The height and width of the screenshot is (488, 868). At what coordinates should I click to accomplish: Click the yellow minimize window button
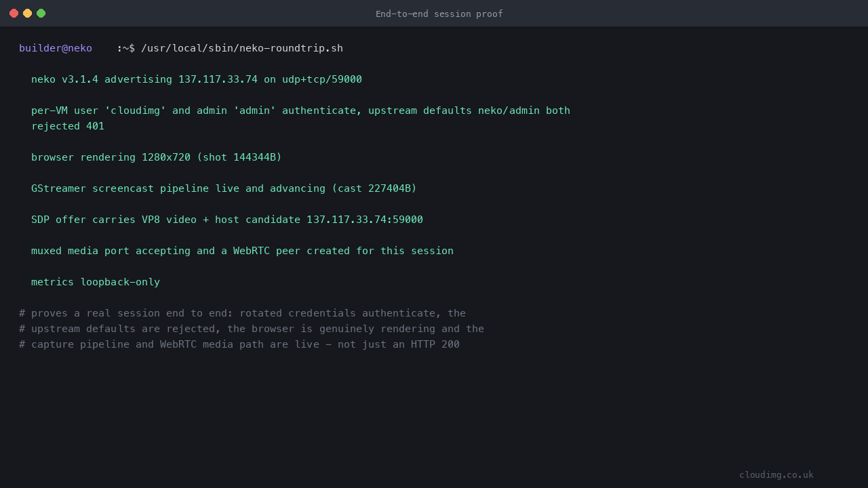tap(27, 14)
